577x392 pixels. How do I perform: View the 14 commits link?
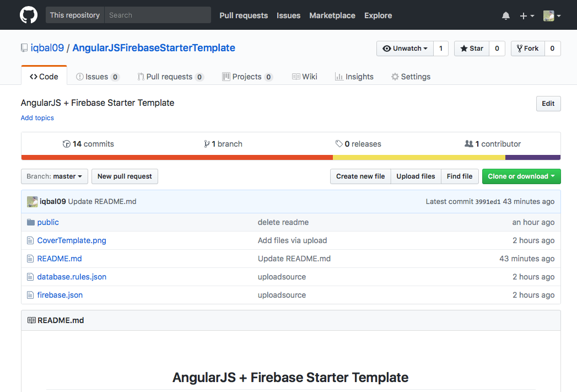88,144
